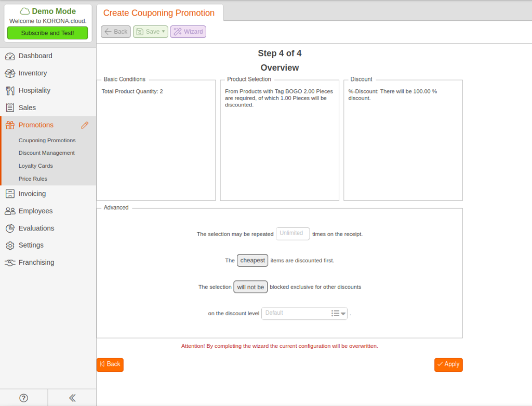Screen dimensions: 532x406
Task: Toggle the 'will not be' exclusive option
Action: [250, 287]
